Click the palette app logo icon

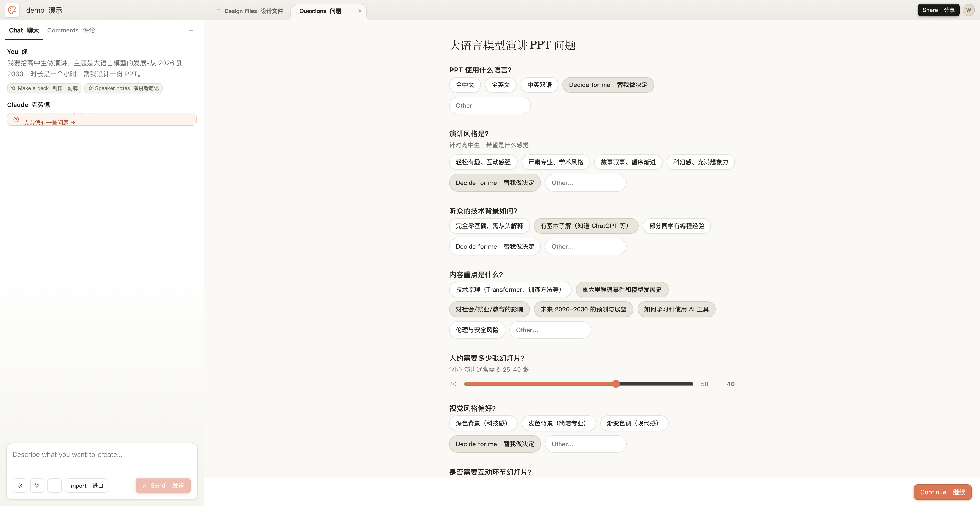[x=12, y=10]
